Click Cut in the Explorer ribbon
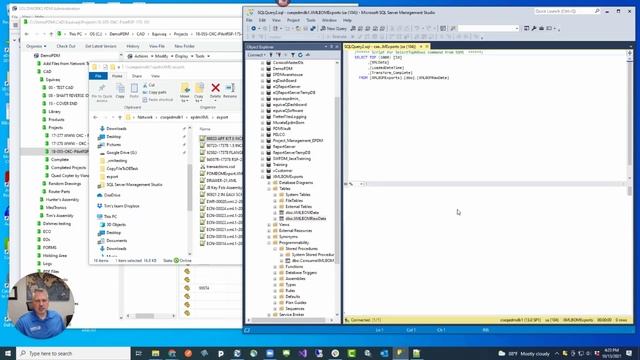Viewport: 640px width, 360px height. (149, 85)
